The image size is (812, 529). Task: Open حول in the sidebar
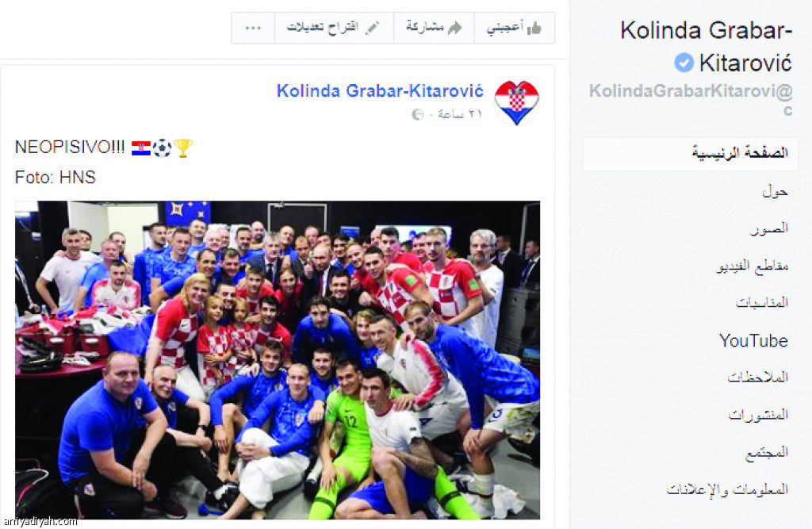click(x=775, y=191)
